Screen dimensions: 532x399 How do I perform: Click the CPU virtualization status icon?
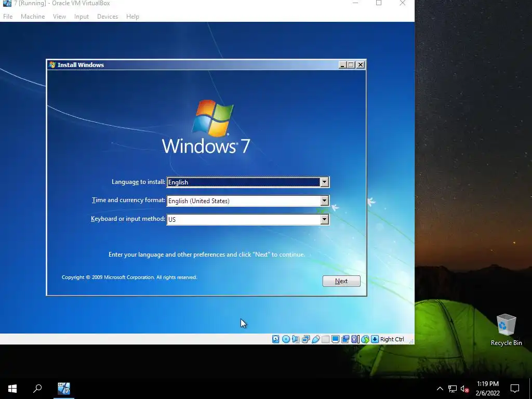(x=355, y=339)
